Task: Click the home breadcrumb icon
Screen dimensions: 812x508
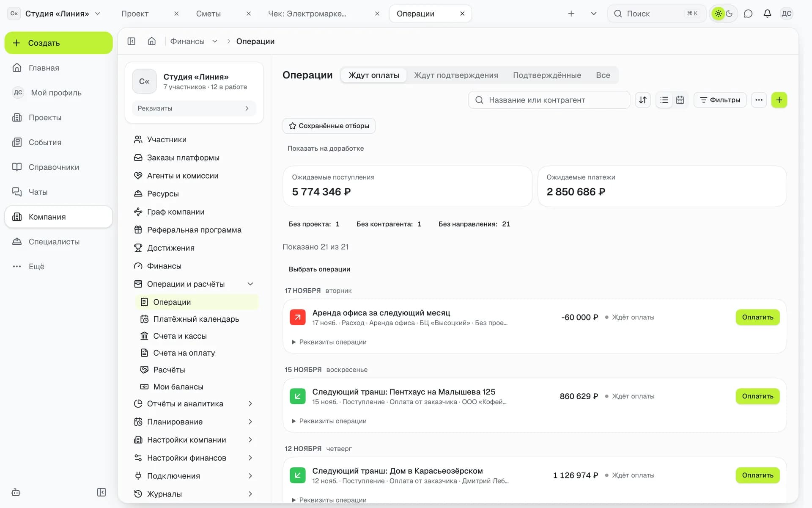Action: pyautogui.click(x=152, y=41)
